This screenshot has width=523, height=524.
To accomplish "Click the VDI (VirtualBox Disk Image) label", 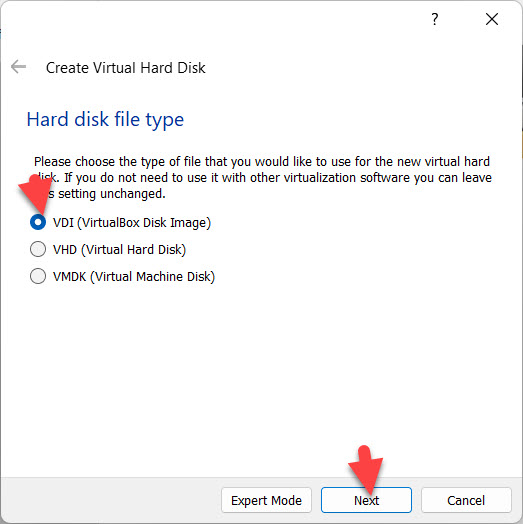I will [x=132, y=223].
